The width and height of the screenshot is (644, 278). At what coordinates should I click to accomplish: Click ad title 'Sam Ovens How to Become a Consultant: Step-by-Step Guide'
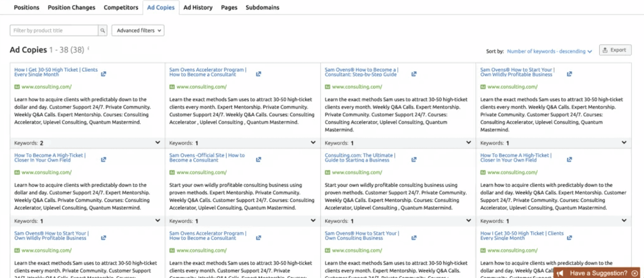[x=361, y=72]
